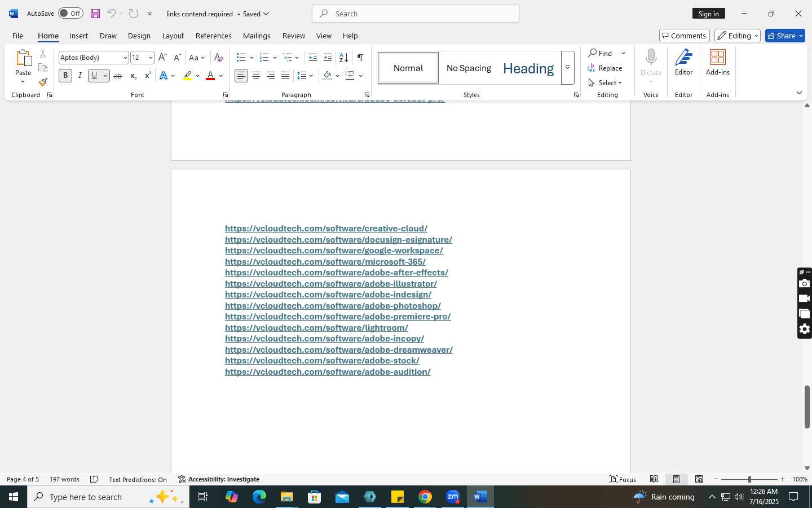Center align the paragraph
Image resolution: width=812 pixels, height=508 pixels.
(256, 76)
